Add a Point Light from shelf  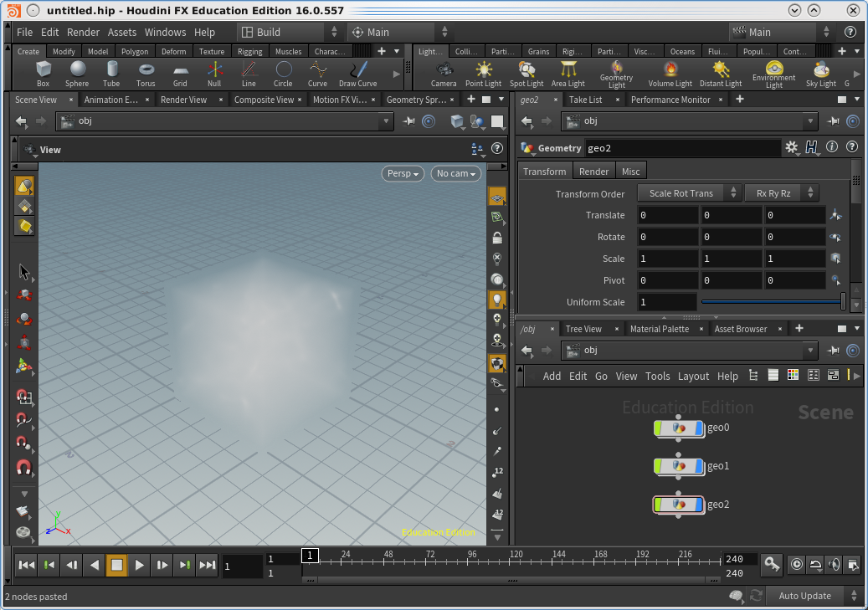(x=483, y=72)
